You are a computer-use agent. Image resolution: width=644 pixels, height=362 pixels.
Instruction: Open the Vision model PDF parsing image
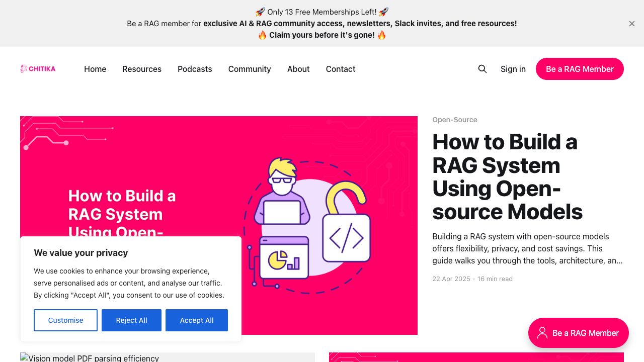(x=167, y=357)
